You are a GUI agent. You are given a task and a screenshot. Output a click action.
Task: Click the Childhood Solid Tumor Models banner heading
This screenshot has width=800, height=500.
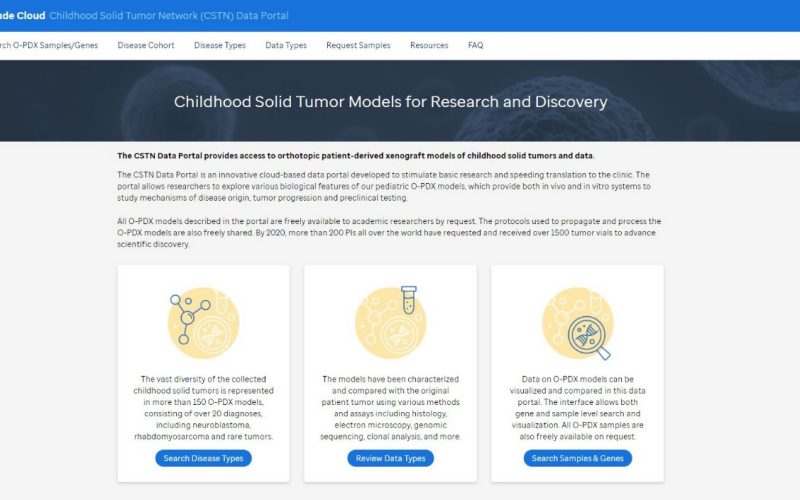click(390, 102)
